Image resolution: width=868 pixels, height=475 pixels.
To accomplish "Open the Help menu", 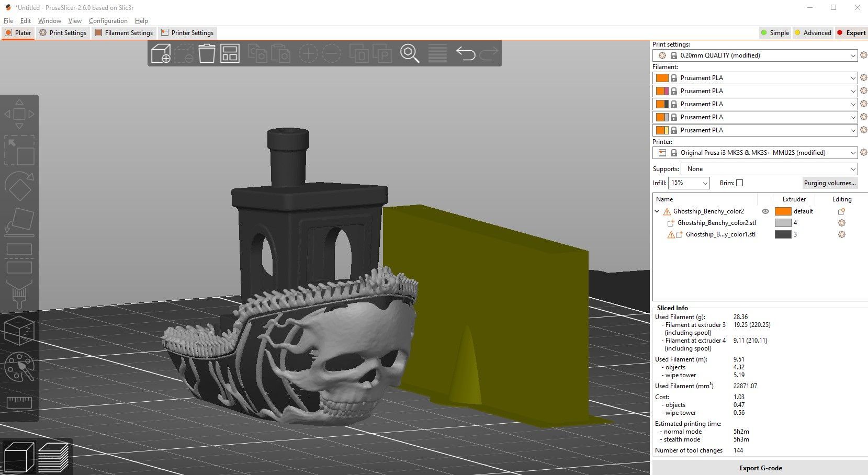I will pos(141,21).
